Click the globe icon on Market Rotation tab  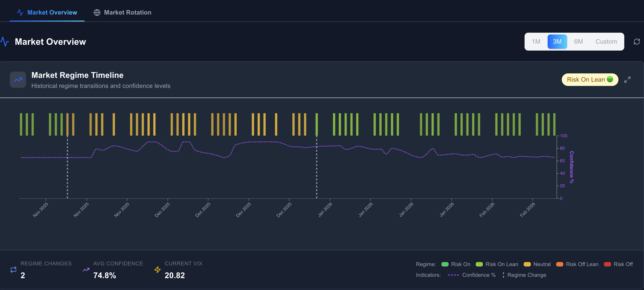97,13
